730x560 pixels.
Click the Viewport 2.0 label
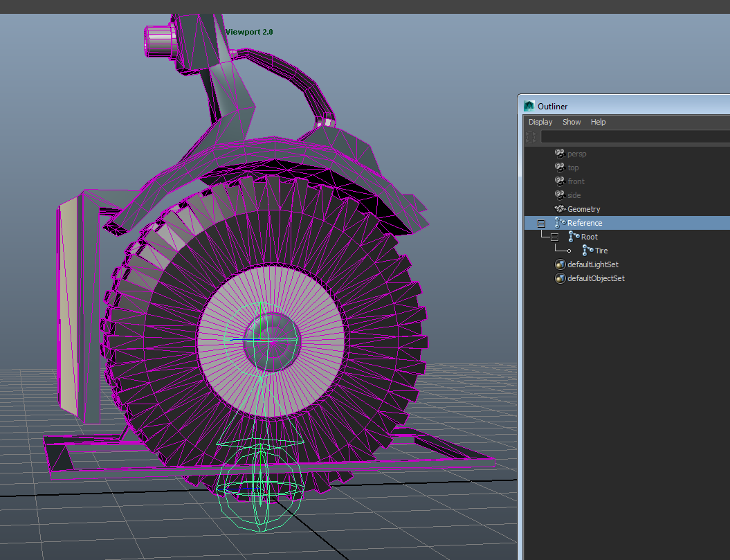pyautogui.click(x=249, y=32)
